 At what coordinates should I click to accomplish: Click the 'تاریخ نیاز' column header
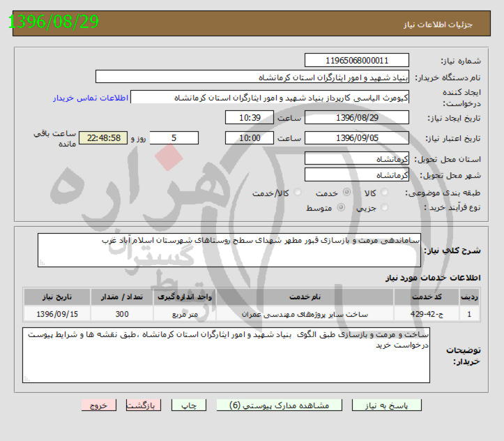[x=57, y=297]
